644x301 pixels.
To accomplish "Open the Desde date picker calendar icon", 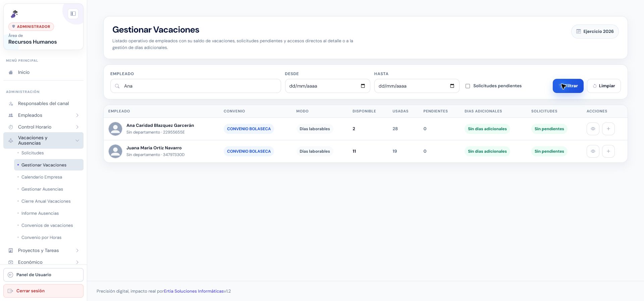I will tap(363, 86).
